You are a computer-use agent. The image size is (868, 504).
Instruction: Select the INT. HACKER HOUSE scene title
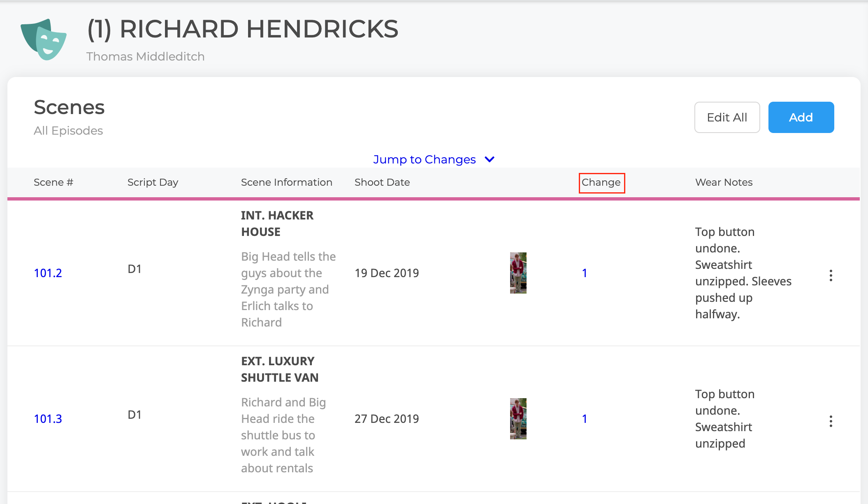pos(277,224)
